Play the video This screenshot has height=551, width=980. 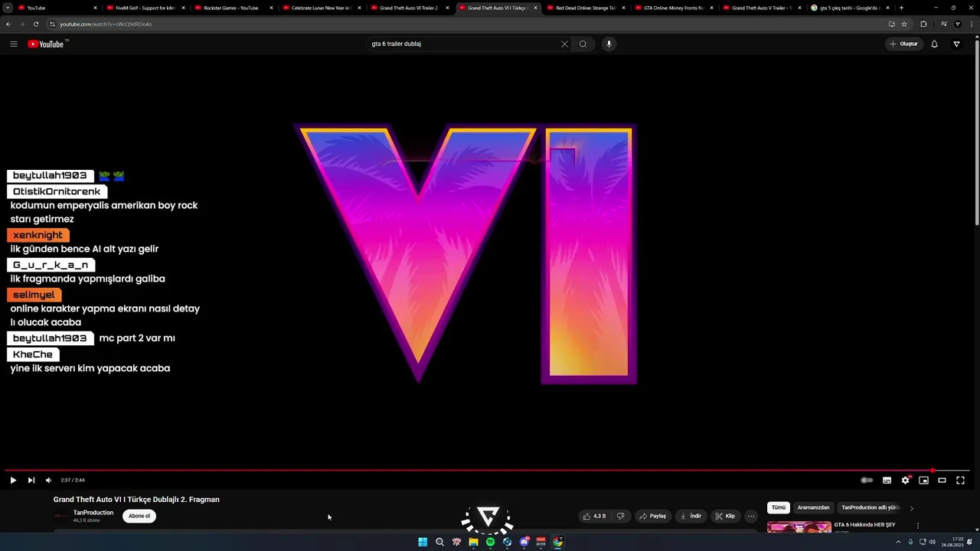[x=13, y=480]
